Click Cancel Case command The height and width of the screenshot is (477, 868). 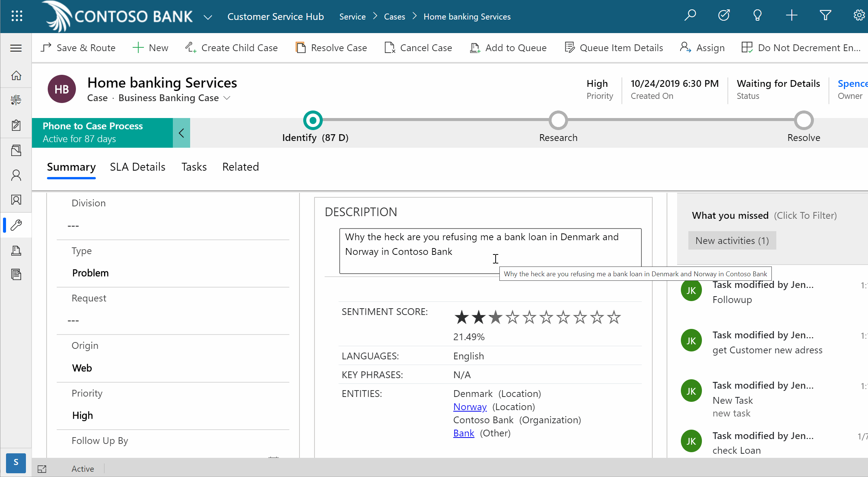(418, 48)
